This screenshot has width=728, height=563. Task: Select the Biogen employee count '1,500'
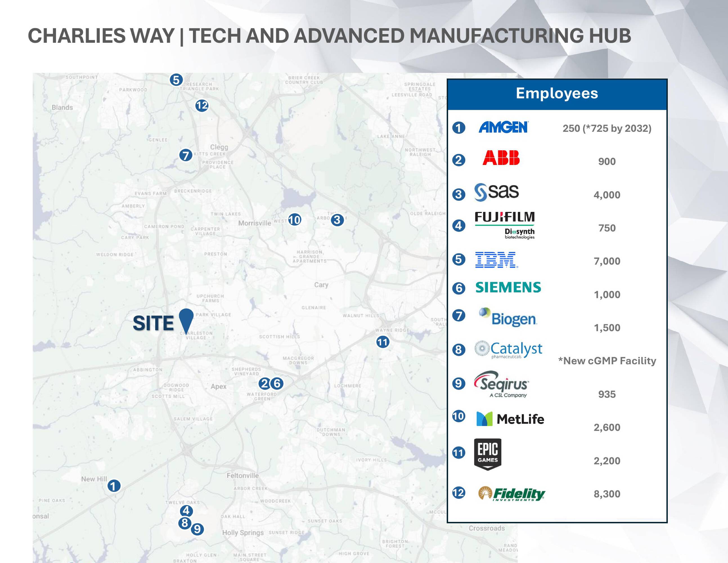click(607, 328)
